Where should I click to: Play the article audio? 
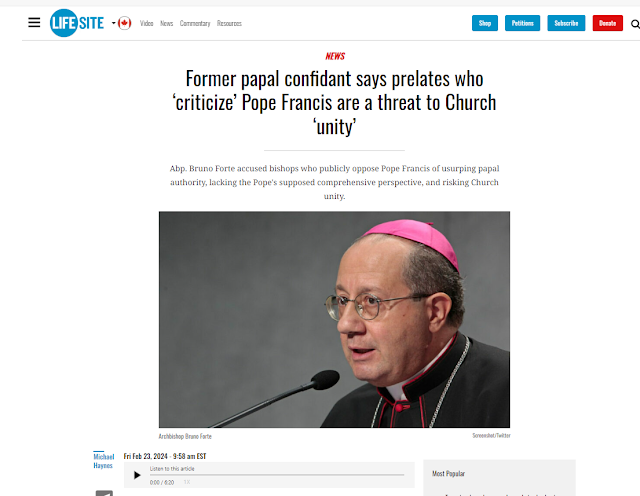coord(137,475)
